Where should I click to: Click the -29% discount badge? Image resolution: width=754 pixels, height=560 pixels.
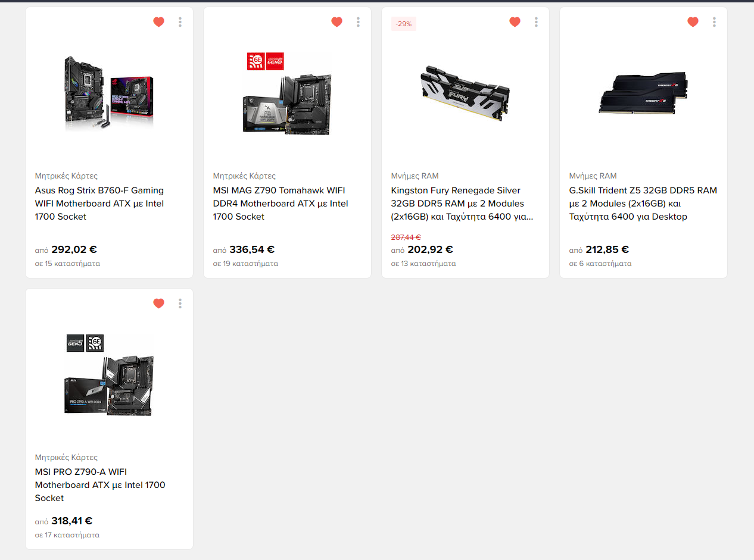[x=404, y=24]
